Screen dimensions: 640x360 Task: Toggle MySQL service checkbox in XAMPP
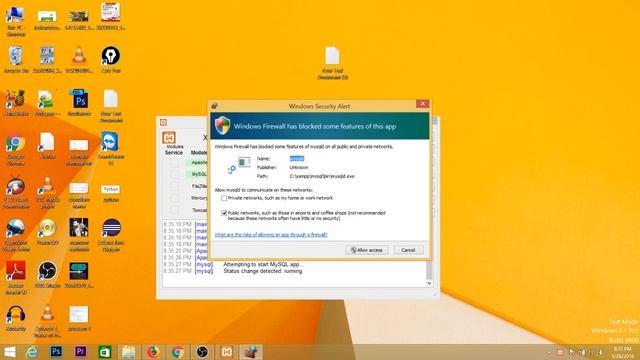pos(174,174)
